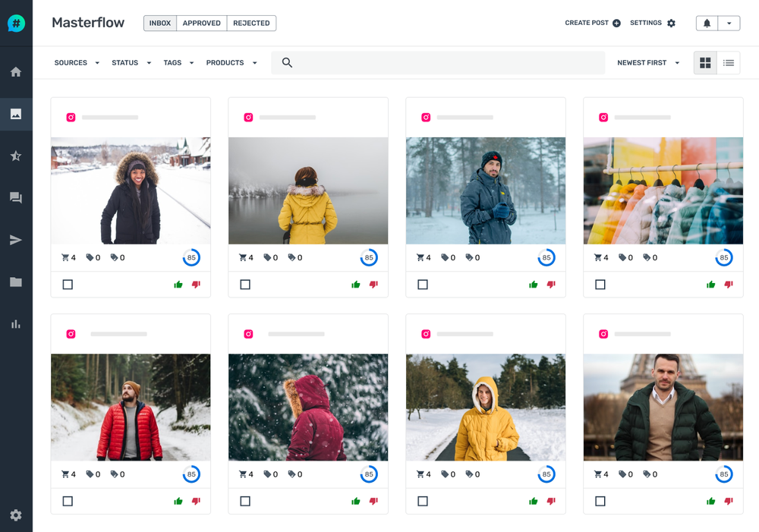Approve the black fur-hood coat woman post
759x532 pixels.
tap(178, 284)
